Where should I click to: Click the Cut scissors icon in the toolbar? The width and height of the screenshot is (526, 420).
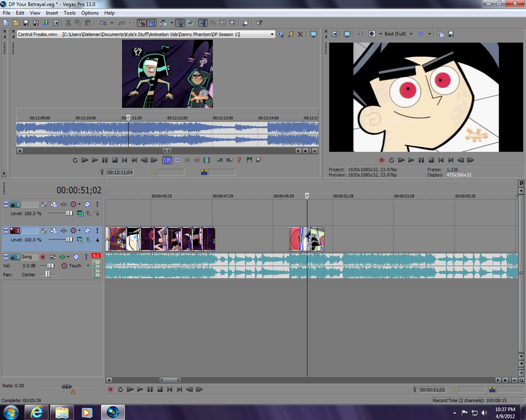tap(68, 23)
